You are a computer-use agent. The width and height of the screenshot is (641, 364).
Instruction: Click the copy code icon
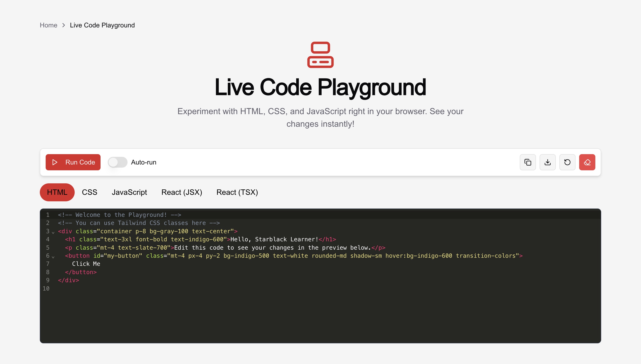click(x=528, y=162)
